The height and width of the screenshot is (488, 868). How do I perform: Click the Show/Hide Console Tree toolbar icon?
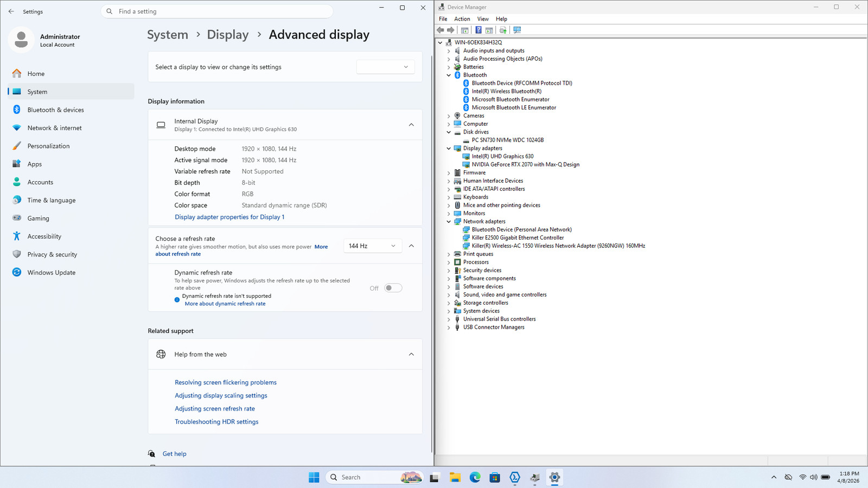pyautogui.click(x=465, y=30)
